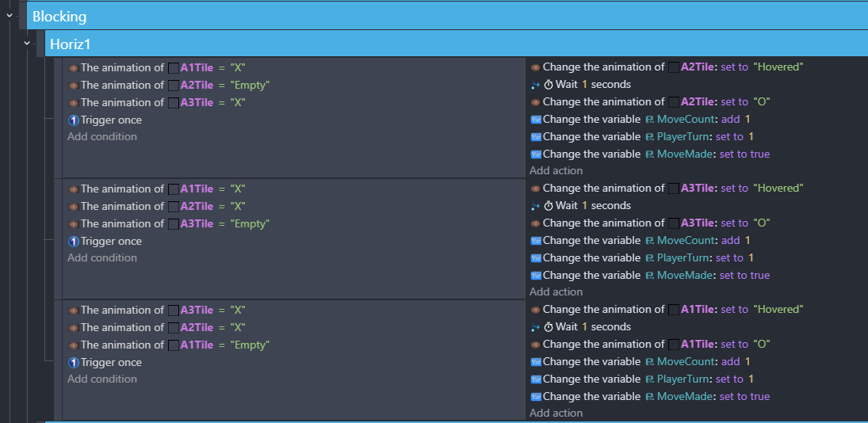The height and width of the screenshot is (423, 868).
Task: Click the Trigger once icon in first event
Action: 74,120
